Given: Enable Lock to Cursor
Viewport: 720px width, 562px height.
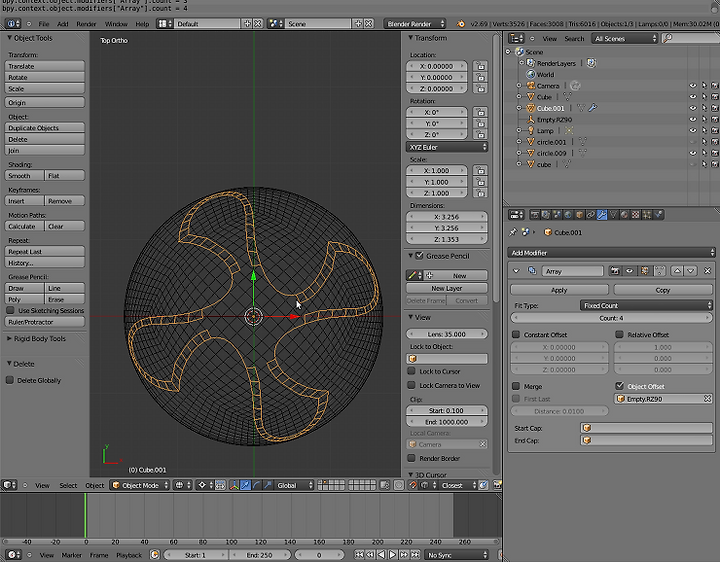Looking at the screenshot, I should (x=411, y=371).
